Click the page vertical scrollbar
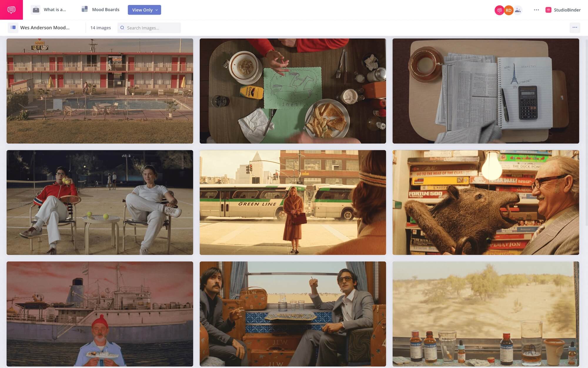 [x=587, y=132]
